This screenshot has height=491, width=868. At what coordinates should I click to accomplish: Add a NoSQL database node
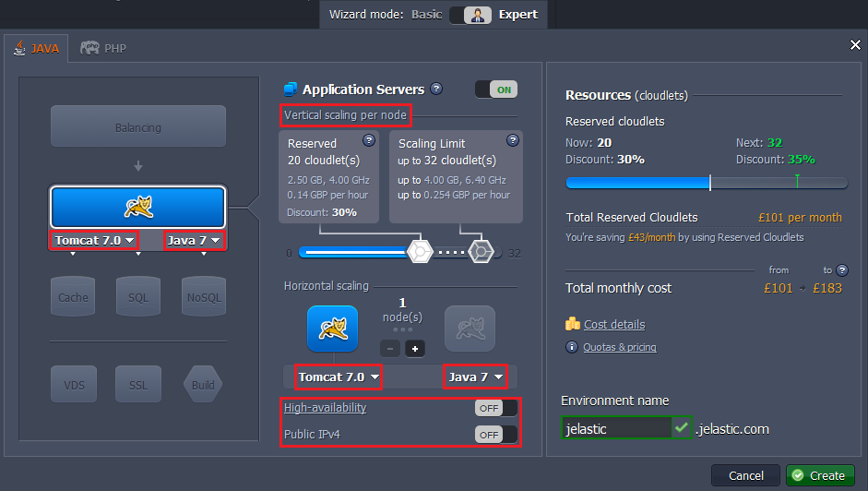[204, 296]
